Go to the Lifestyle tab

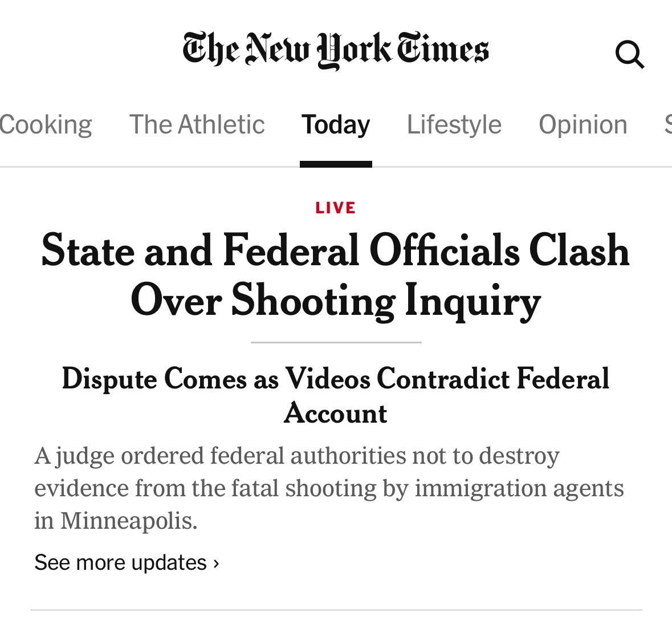tap(454, 124)
